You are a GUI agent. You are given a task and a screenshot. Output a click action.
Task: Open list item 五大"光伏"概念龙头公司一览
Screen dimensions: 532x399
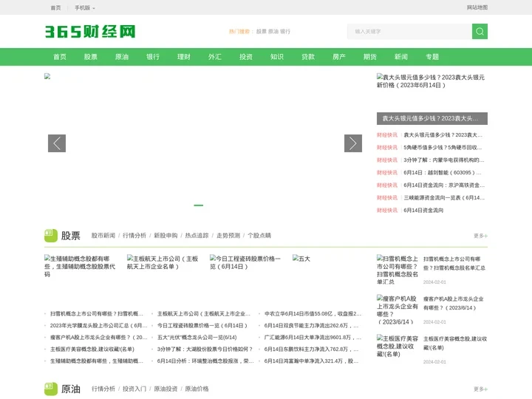197,337
